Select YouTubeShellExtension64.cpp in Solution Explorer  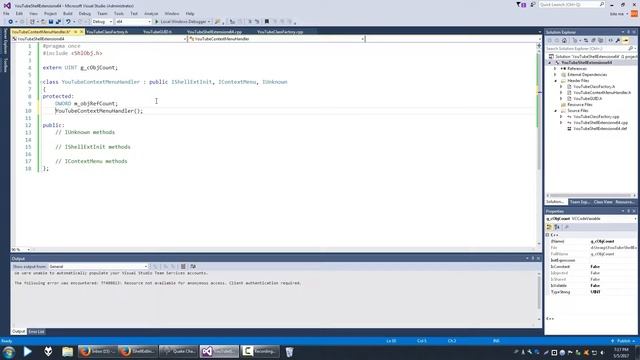coord(600,122)
